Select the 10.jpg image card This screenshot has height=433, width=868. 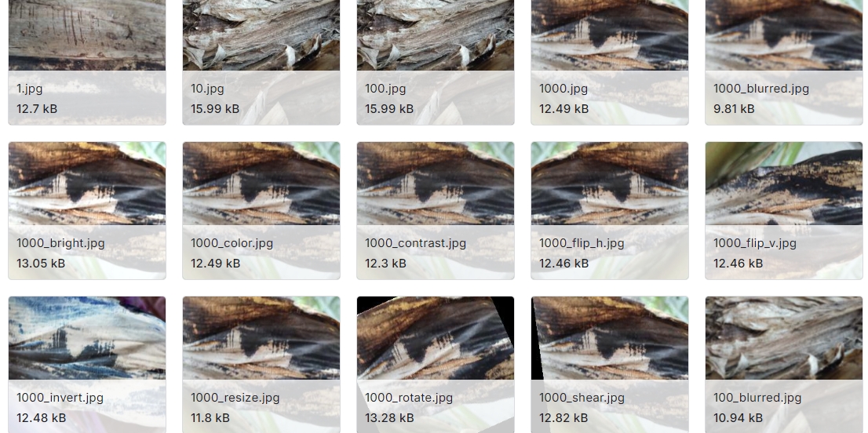point(261,62)
